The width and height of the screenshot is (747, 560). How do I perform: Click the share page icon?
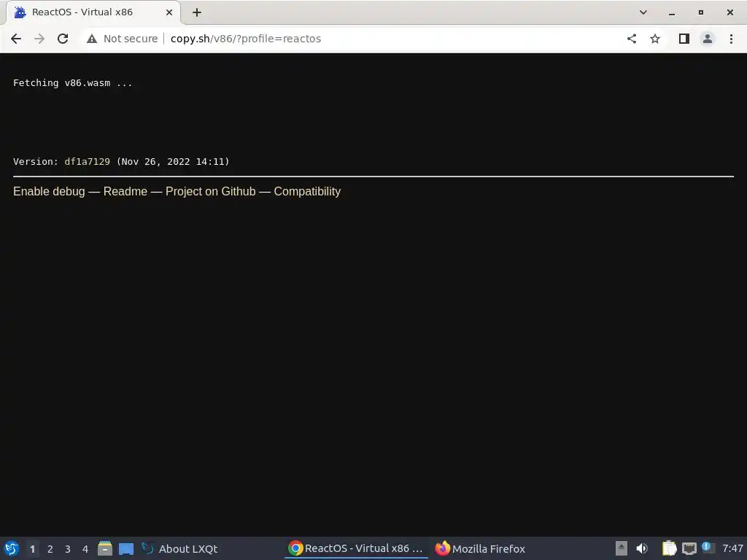(x=631, y=39)
